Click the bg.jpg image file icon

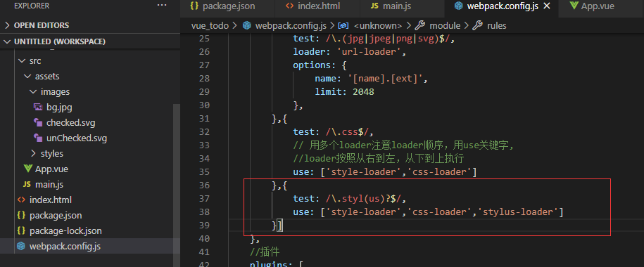(x=38, y=107)
